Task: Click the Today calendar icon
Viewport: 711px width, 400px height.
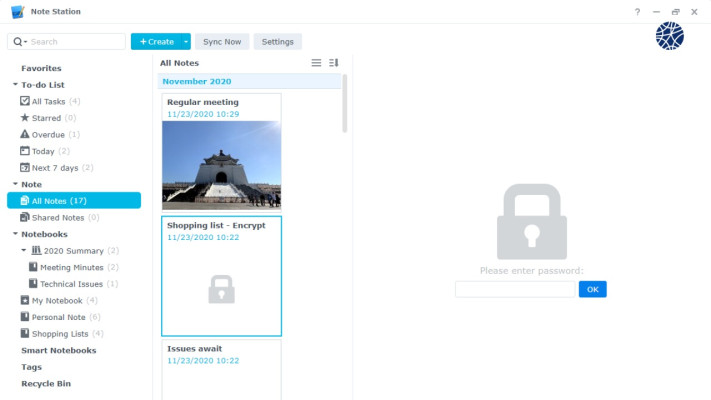Action: (25, 151)
